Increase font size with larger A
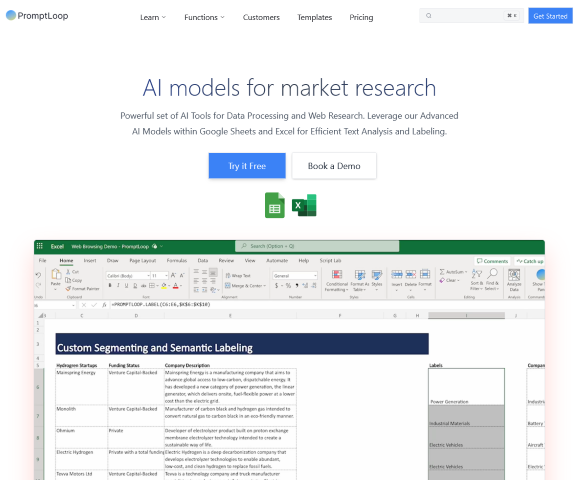Image resolution: width=579 pixels, height=480 pixels. (x=173, y=275)
